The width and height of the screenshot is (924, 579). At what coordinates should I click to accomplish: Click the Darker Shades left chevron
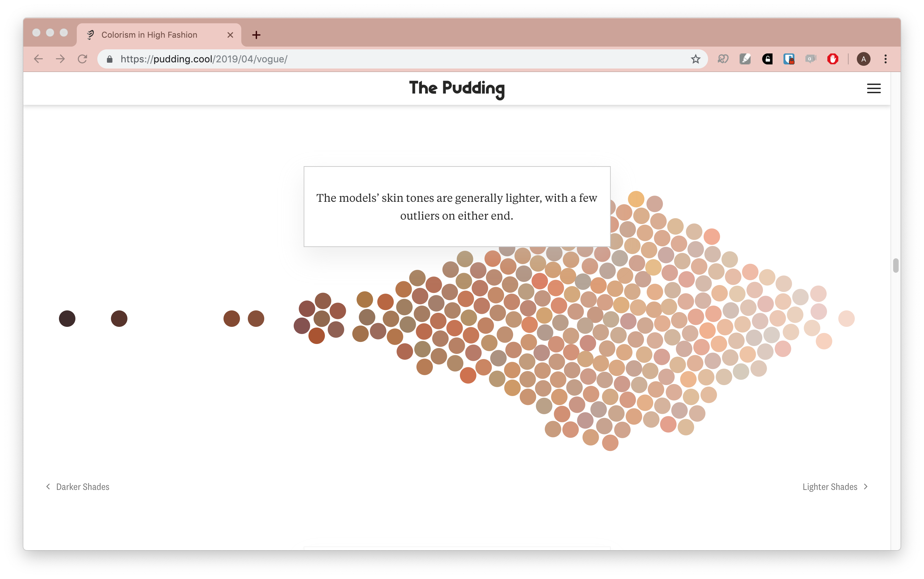coord(48,486)
